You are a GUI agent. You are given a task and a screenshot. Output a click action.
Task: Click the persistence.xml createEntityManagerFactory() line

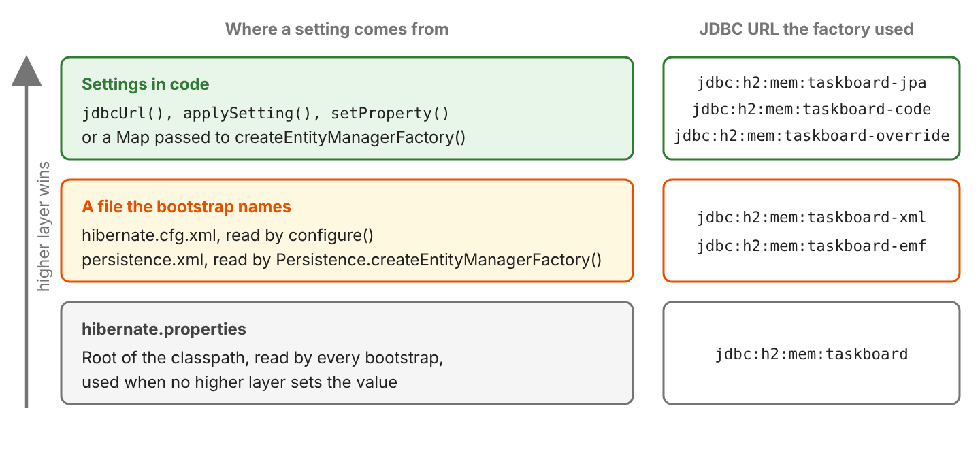pos(342,260)
